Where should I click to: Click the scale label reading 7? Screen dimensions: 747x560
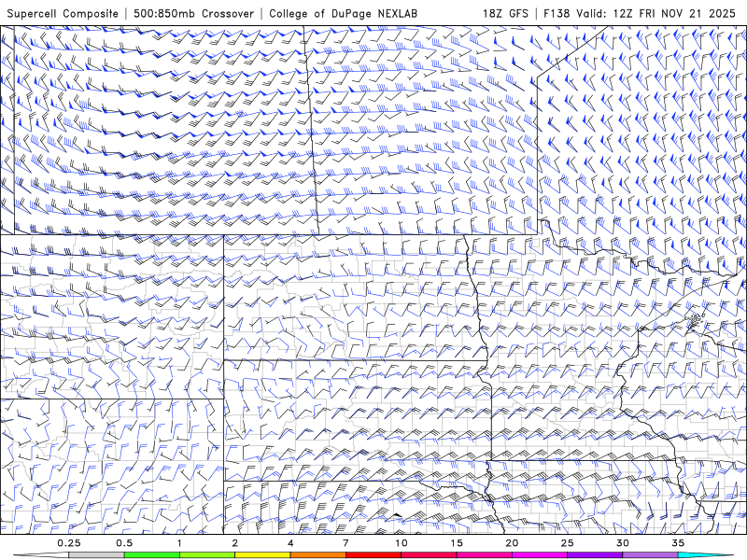[345, 543]
